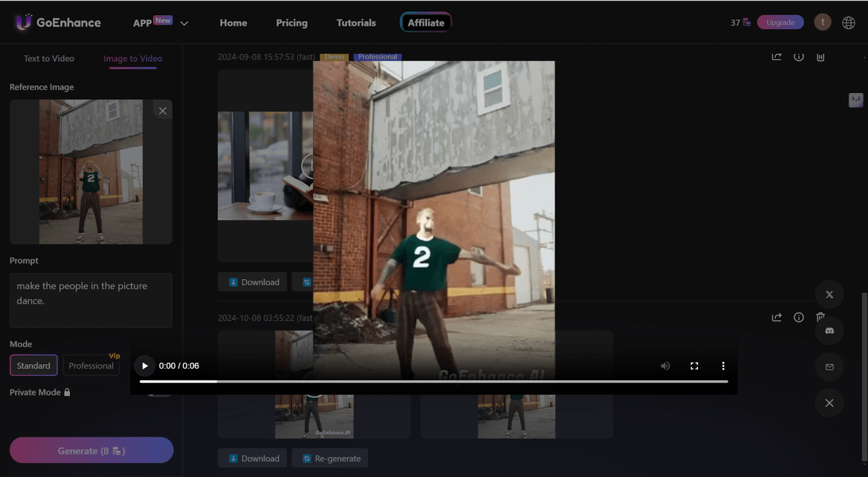The image size is (868, 477).
Task: Select Professional VIP mode
Action: (91, 365)
